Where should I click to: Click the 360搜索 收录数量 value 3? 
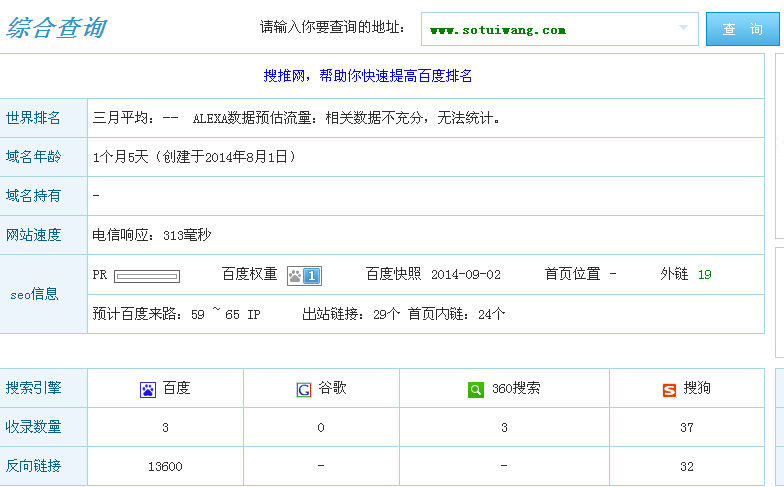pyautogui.click(x=504, y=428)
